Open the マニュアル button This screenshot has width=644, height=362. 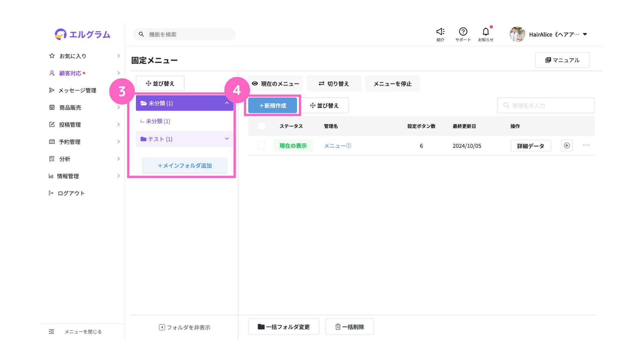pos(562,60)
